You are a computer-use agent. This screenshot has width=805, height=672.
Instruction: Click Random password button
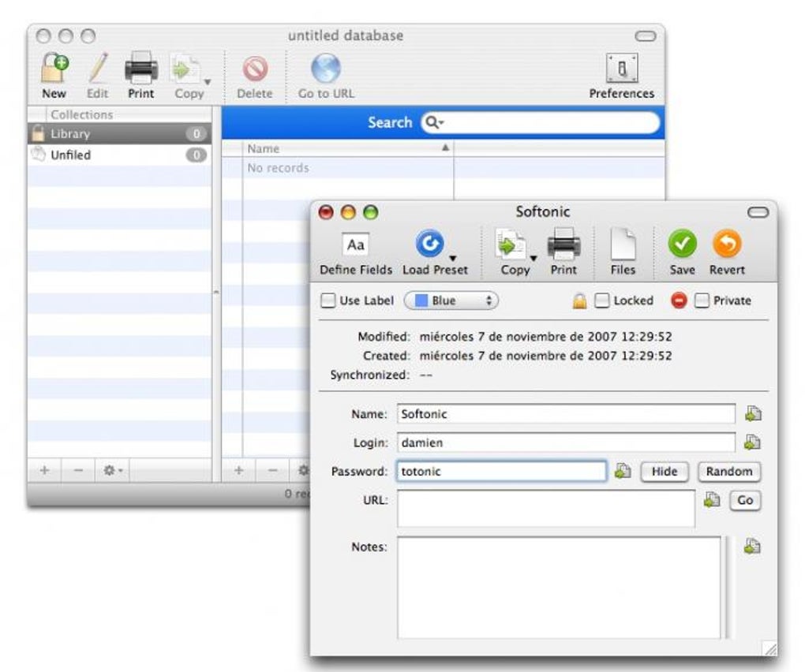[729, 472]
